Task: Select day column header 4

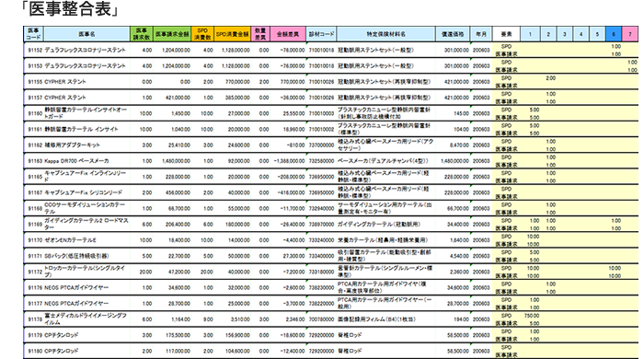Action: pyautogui.click(x=581, y=34)
